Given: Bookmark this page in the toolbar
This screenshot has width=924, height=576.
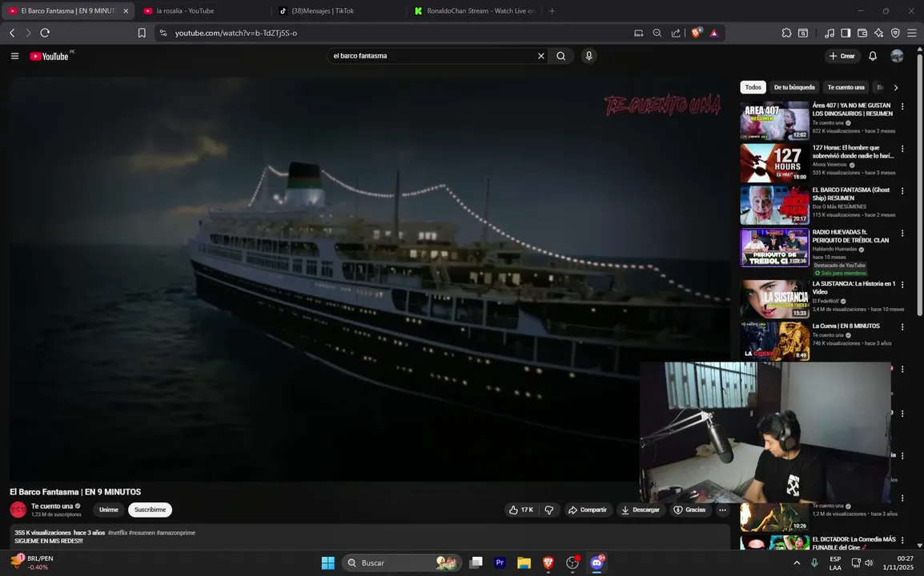Looking at the screenshot, I should pos(142,33).
